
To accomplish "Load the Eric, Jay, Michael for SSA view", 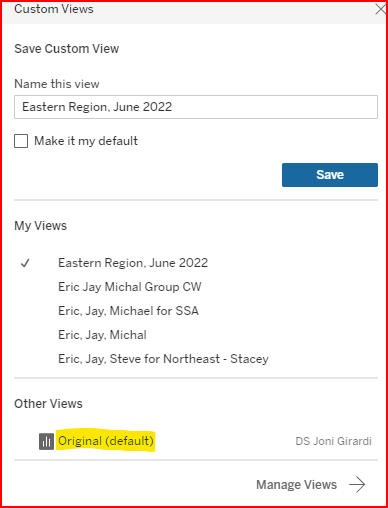I will click(x=128, y=311).
